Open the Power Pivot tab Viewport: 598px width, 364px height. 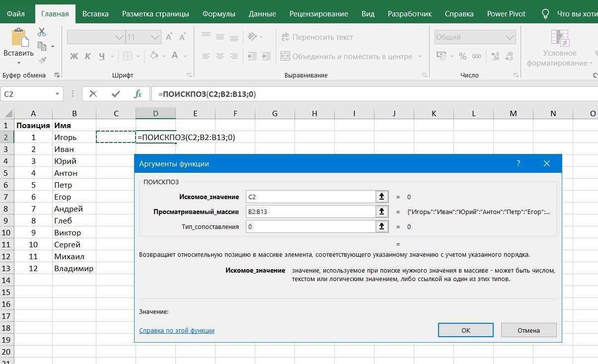coord(506,13)
